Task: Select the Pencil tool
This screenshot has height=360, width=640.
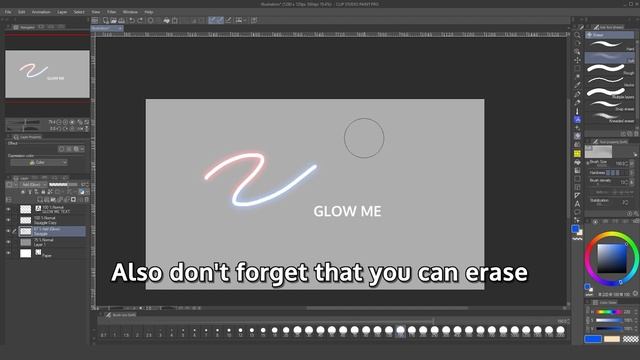Action: (577, 102)
